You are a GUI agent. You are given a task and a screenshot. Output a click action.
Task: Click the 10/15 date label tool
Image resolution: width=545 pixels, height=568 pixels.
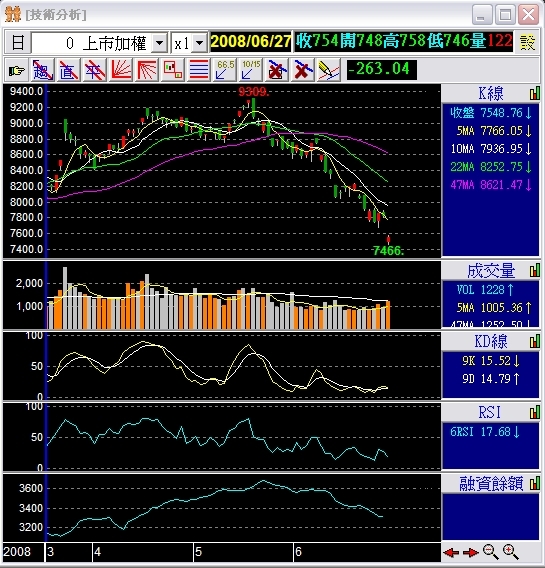tap(251, 70)
